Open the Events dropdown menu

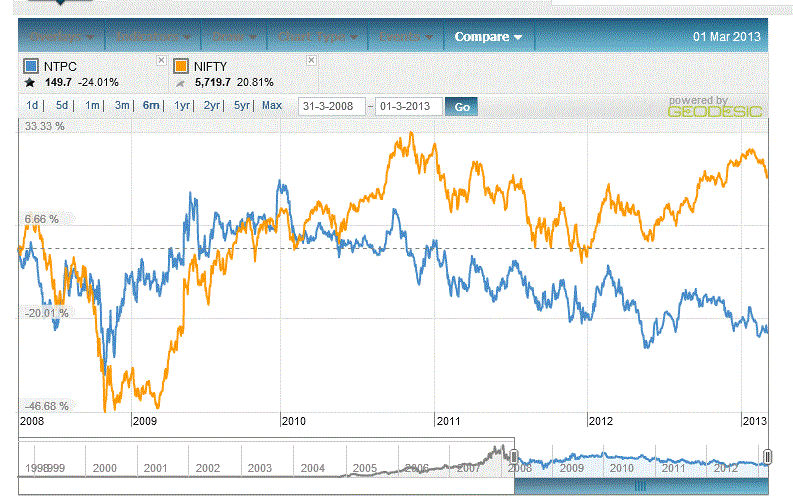coord(406,37)
